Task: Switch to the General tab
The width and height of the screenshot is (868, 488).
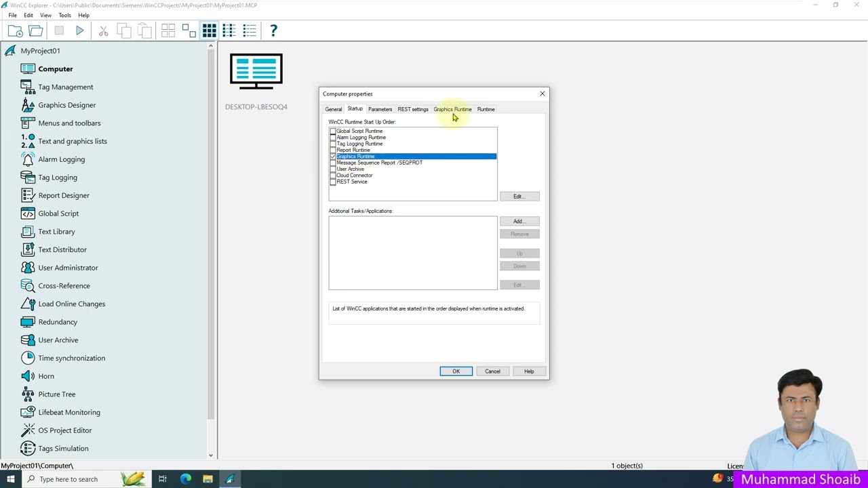Action: click(334, 109)
